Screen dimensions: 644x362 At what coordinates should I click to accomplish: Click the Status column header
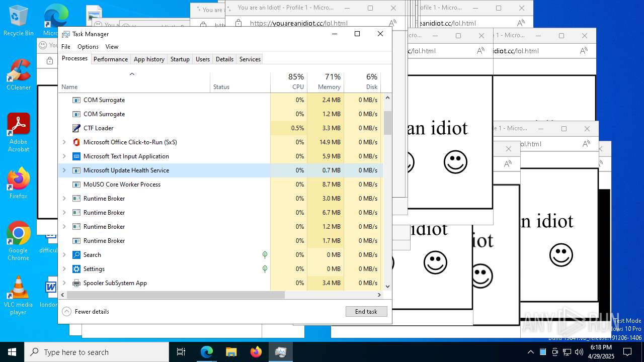pyautogui.click(x=240, y=82)
